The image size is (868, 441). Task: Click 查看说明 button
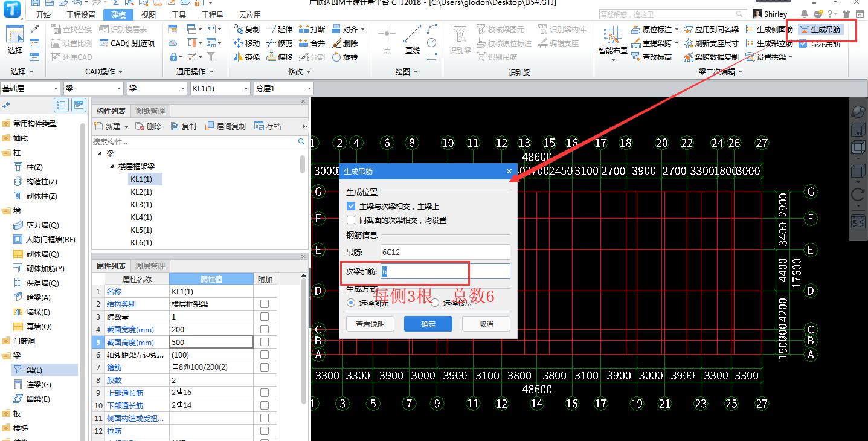click(370, 324)
